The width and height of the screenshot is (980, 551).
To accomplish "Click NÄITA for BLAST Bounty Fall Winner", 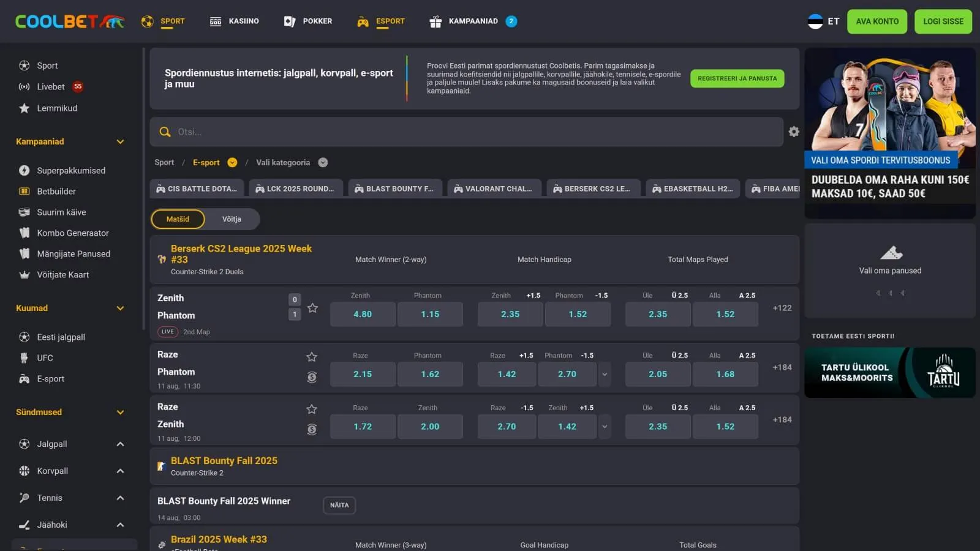I will pyautogui.click(x=339, y=505).
